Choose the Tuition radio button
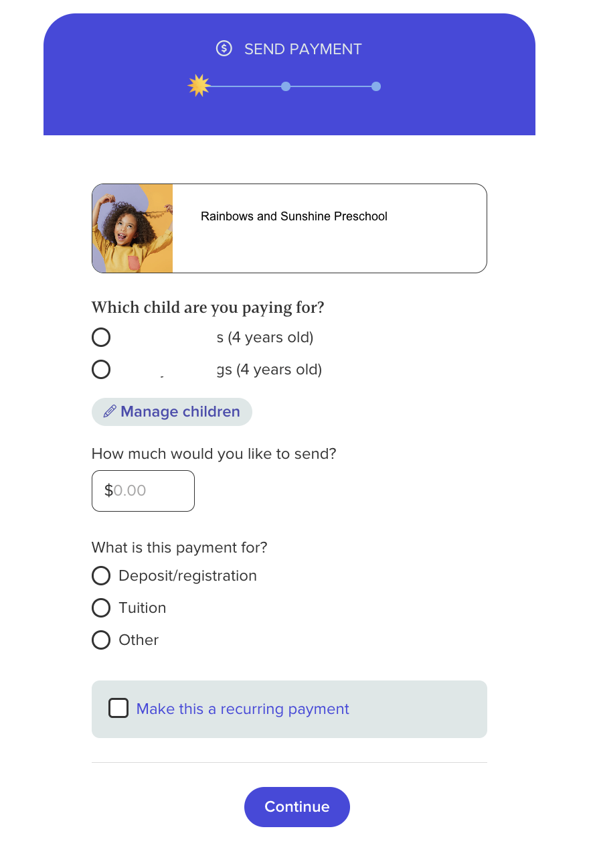The image size is (593, 868). pos(101,608)
